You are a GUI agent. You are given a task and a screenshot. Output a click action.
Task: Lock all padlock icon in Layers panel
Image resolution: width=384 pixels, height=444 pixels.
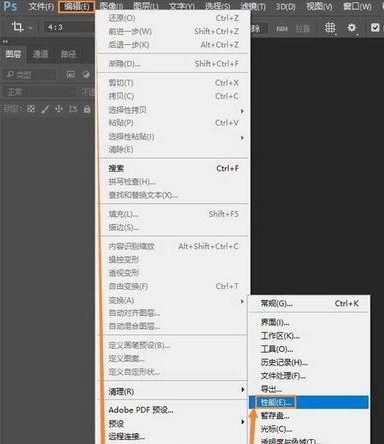[x=87, y=109]
